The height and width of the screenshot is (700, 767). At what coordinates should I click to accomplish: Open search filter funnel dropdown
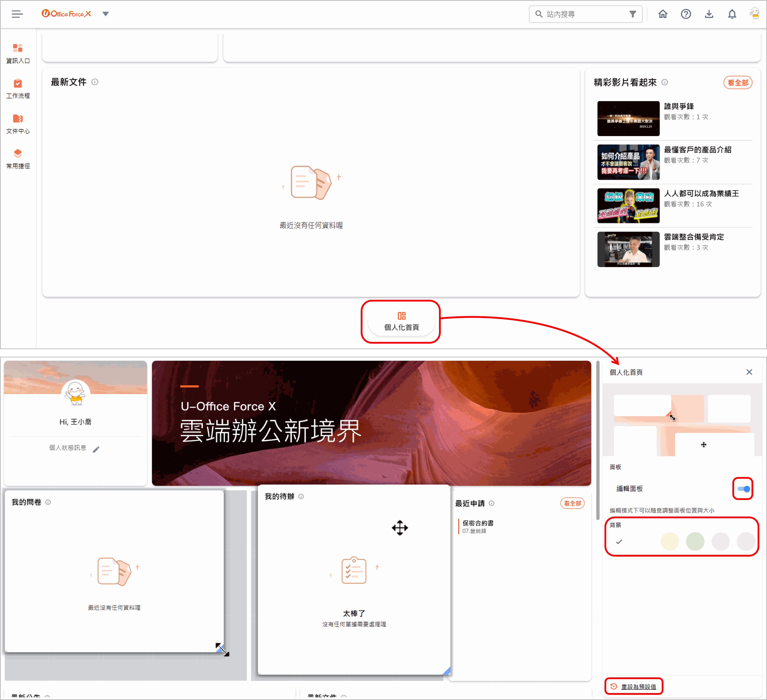tap(632, 14)
